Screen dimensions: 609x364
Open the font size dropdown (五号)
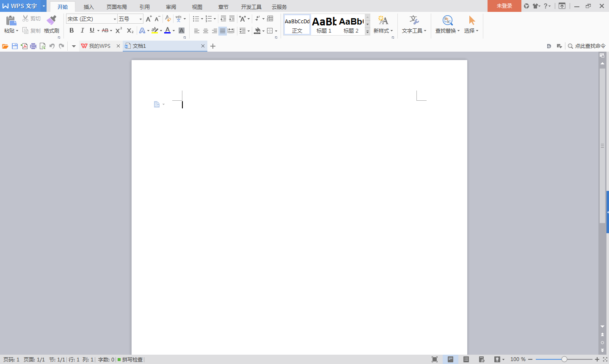pyautogui.click(x=141, y=19)
